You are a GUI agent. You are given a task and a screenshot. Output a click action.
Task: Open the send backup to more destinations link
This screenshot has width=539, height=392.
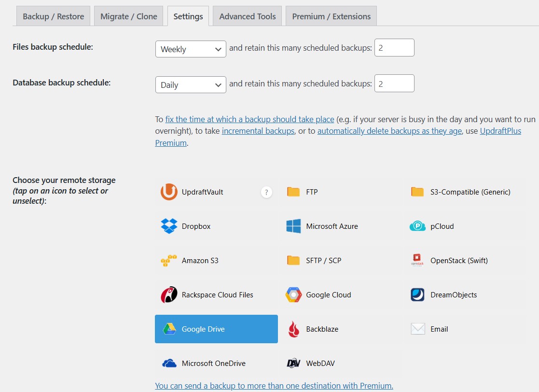(x=274, y=386)
